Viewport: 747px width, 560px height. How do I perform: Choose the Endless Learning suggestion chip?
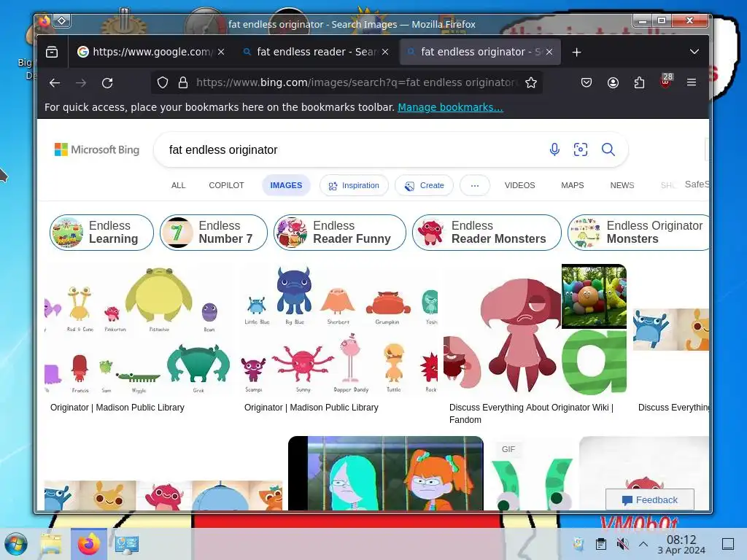tap(101, 233)
